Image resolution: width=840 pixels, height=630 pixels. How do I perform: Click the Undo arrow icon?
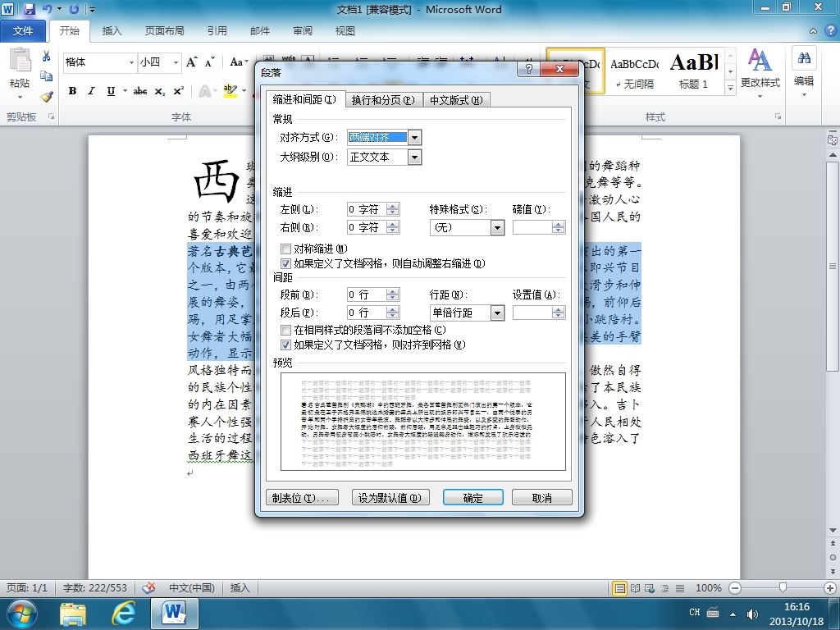click(x=47, y=9)
